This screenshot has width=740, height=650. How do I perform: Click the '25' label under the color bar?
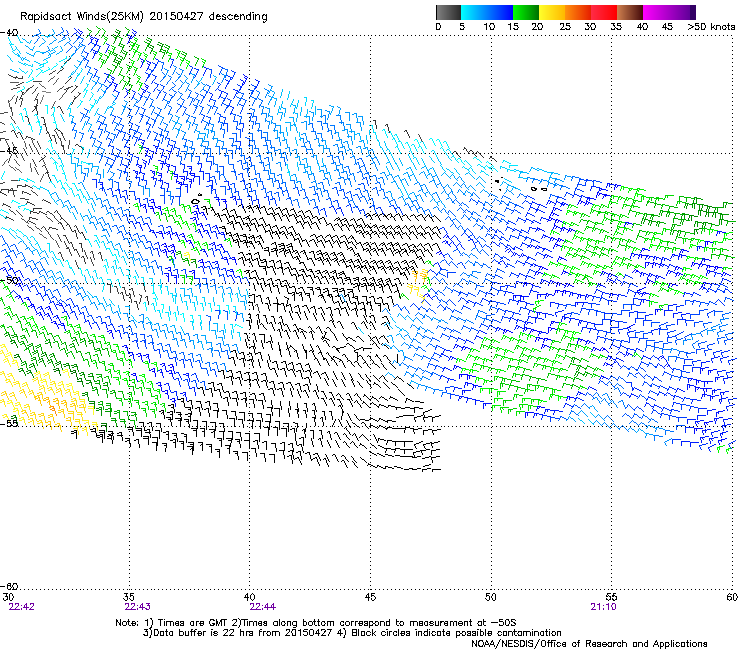pos(565,27)
